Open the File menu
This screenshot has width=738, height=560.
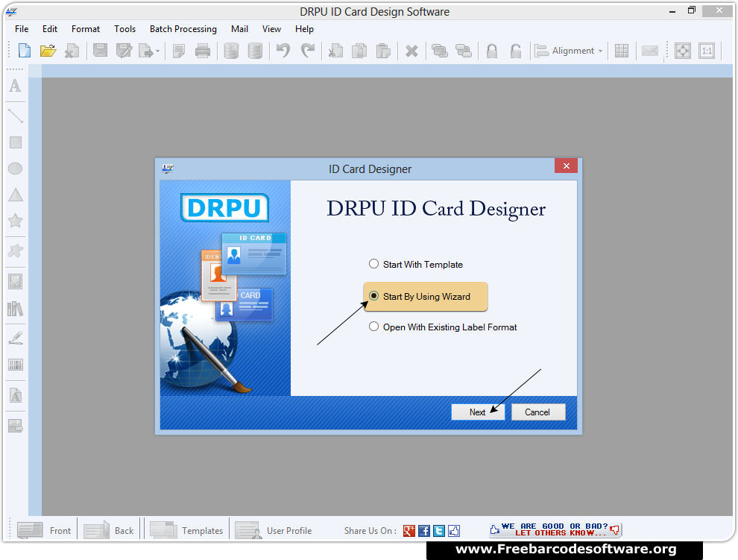(x=22, y=29)
